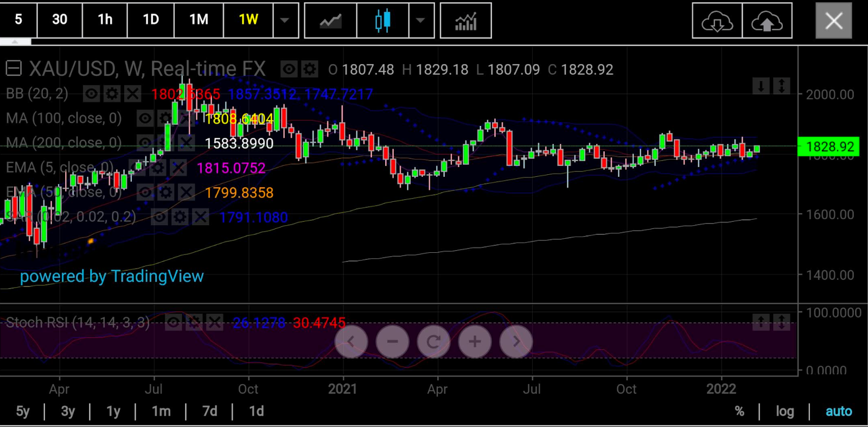Image resolution: width=868 pixels, height=427 pixels.
Task: Move main chart pane down
Action: click(761, 86)
